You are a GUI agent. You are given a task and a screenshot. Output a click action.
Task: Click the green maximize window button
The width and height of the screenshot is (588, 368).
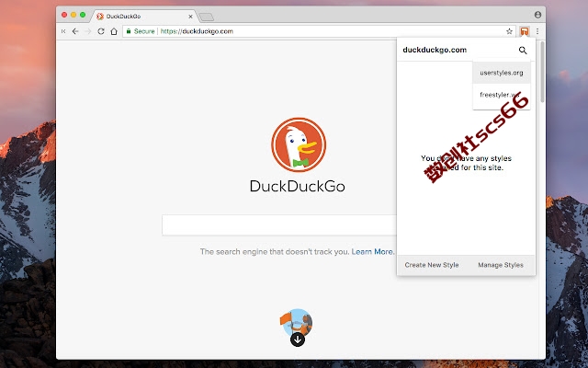[83, 15]
